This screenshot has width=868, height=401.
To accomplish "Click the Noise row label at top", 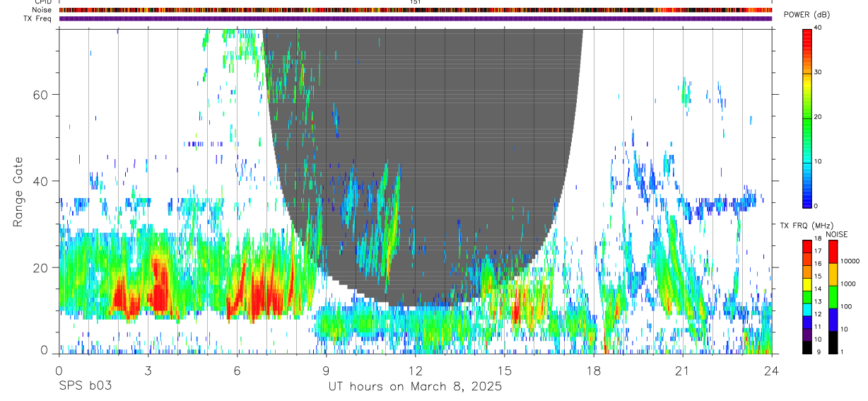I will pos(42,10).
